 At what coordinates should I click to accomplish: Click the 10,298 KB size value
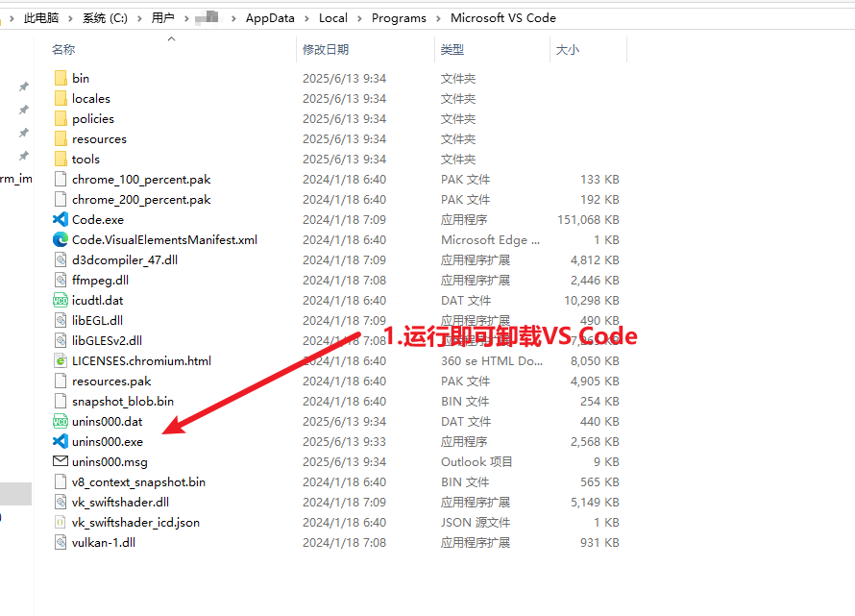coord(591,300)
